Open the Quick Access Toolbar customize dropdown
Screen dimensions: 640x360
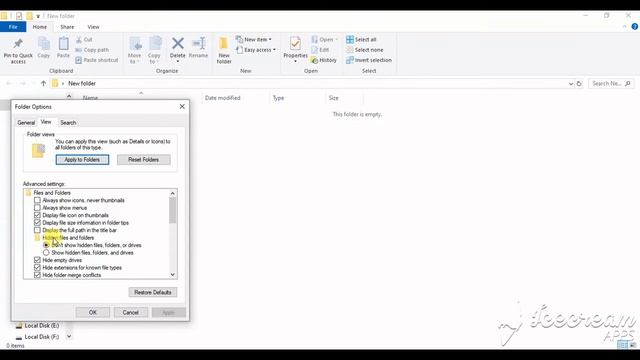coord(38,16)
